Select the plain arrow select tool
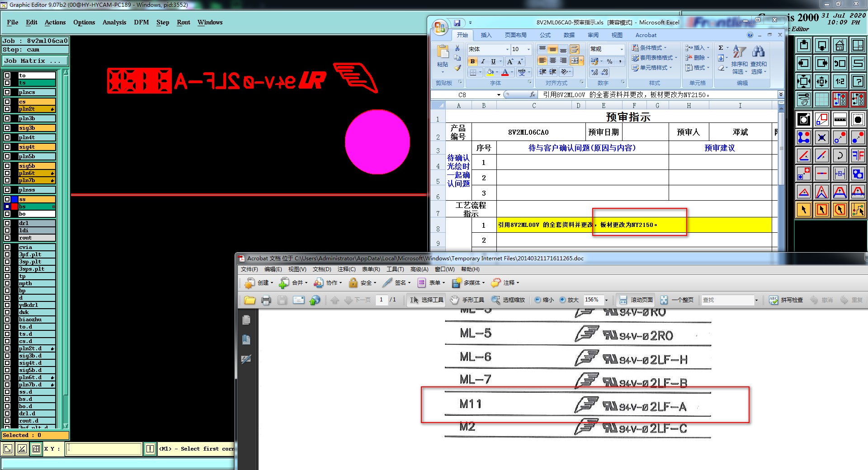Viewport: 868px width, 470px height. coord(804,210)
